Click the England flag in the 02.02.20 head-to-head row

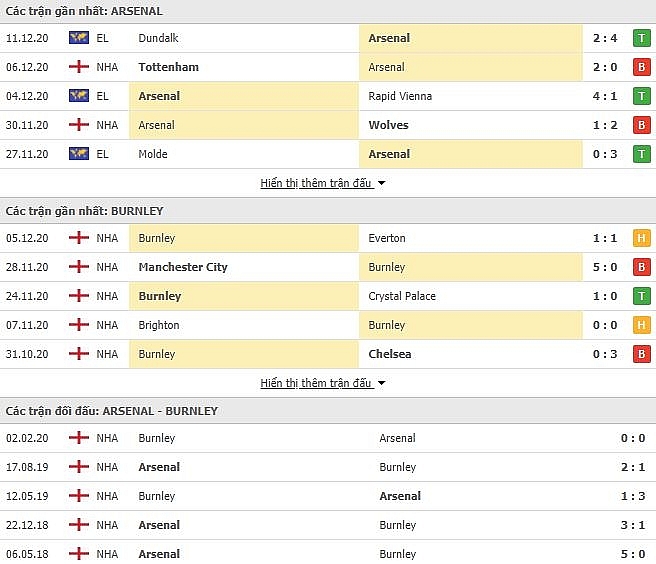78,438
